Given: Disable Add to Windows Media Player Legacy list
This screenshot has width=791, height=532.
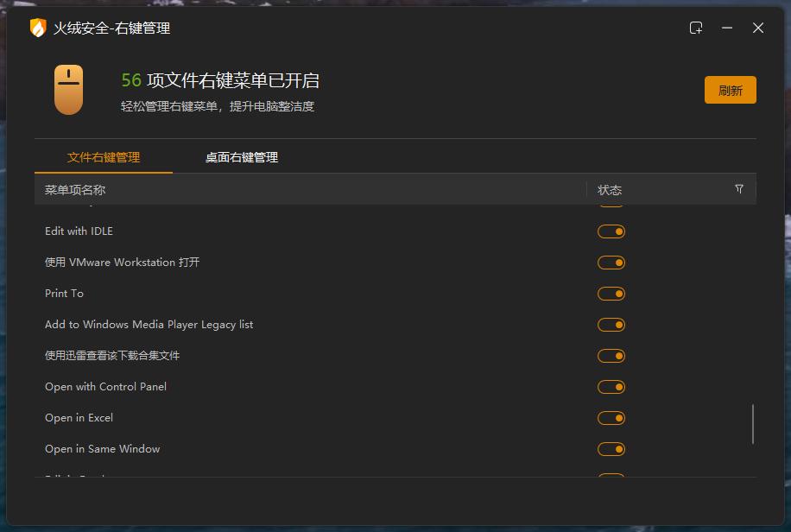Looking at the screenshot, I should (611, 325).
